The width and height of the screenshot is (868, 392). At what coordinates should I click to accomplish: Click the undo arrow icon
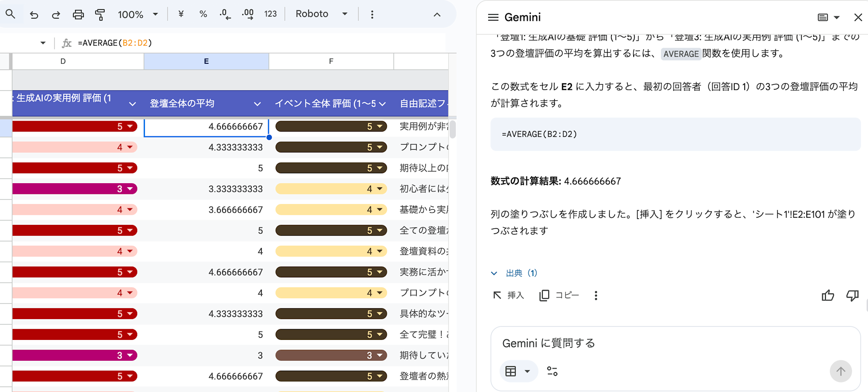pos(34,15)
